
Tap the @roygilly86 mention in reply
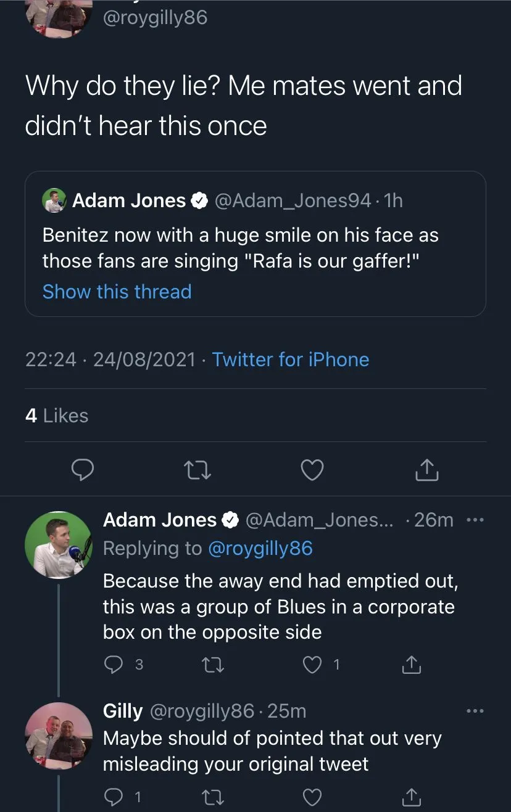(x=260, y=548)
